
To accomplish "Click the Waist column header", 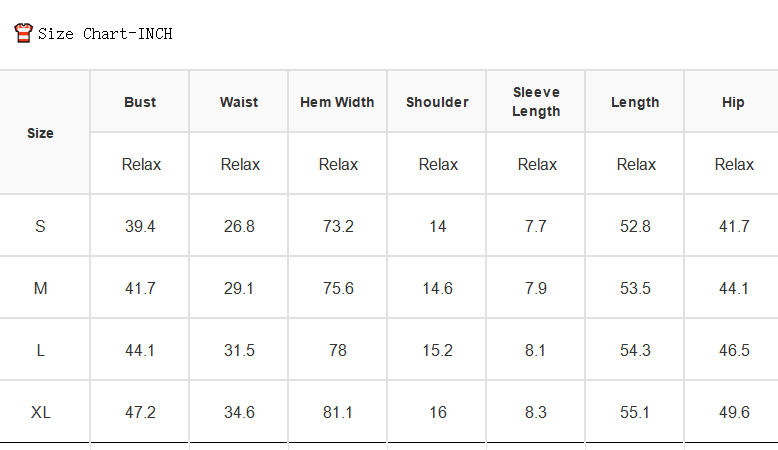I will [x=239, y=102].
